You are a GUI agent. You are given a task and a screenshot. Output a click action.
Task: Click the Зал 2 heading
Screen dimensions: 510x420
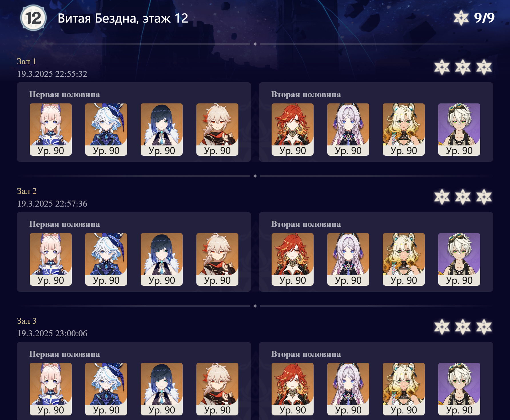(27, 191)
